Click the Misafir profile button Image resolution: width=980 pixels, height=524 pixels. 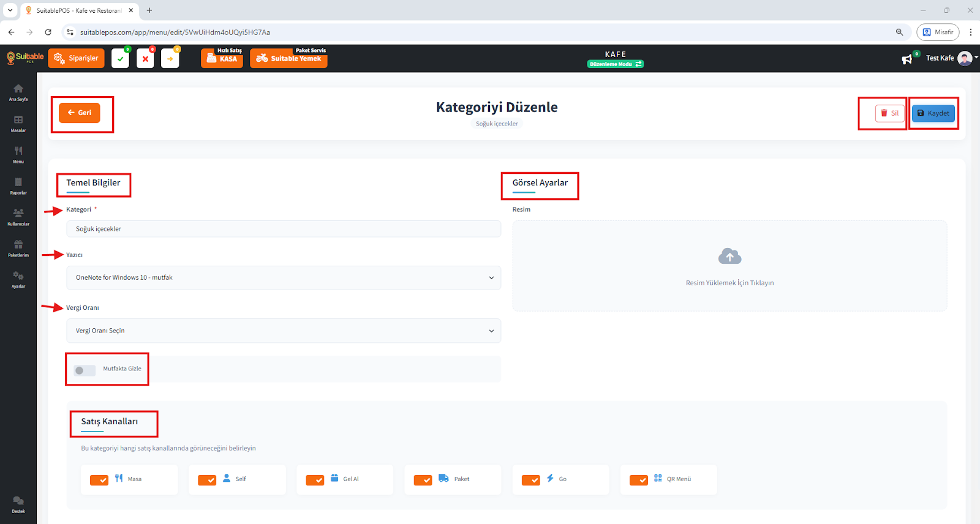pyautogui.click(x=938, y=32)
